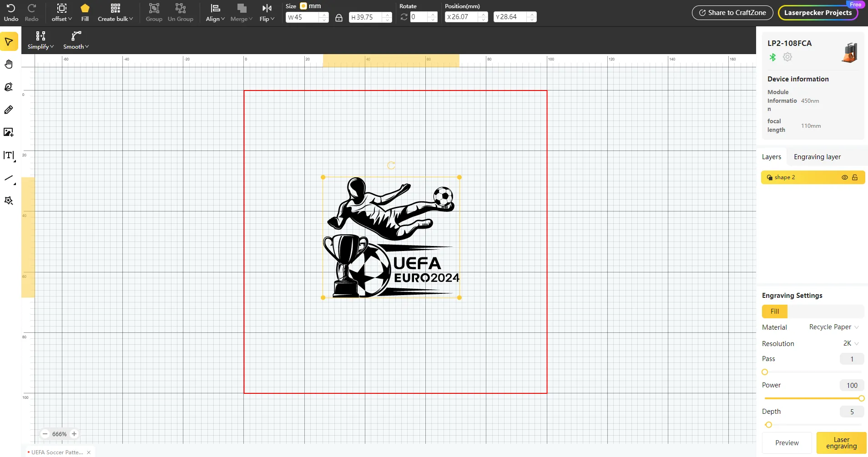
Task: Zoom in with plus button
Action: (x=74, y=434)
